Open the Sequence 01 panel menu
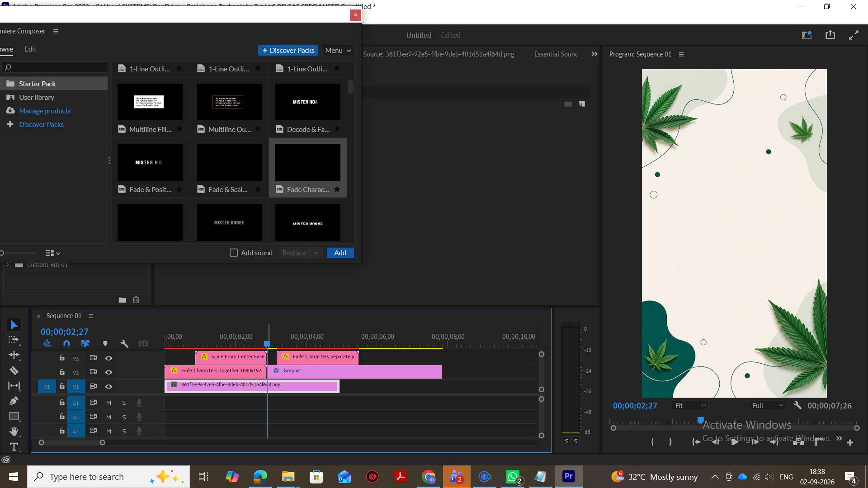This screenshot has width=868, height=488. (91, 316)
